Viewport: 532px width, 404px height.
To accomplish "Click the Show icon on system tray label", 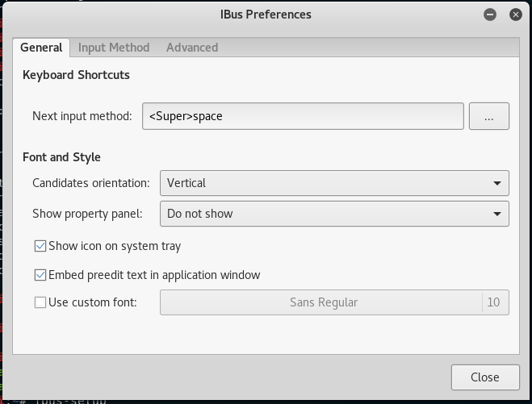I will point(115,246).
